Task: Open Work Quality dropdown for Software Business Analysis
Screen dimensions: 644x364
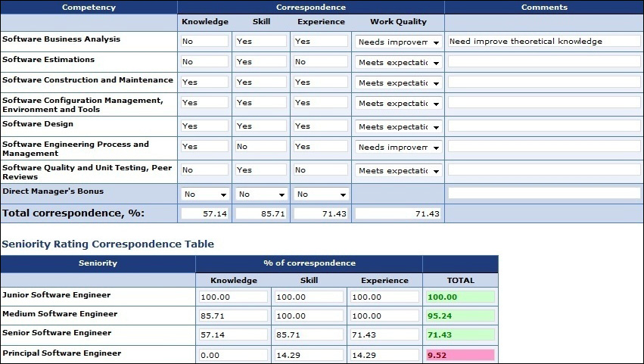Action: [398, 42]
